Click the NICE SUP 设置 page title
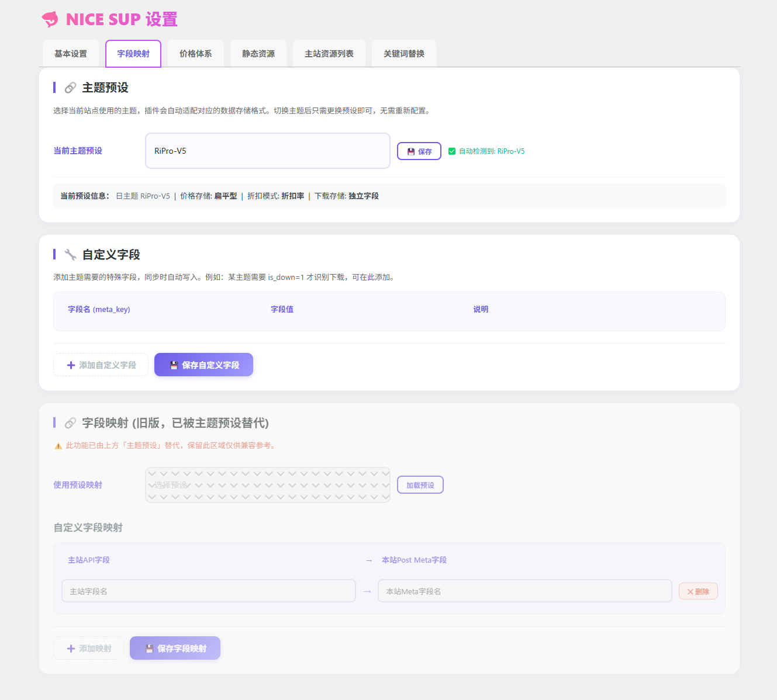The height and width of the screenshot is (700, 777). 122,19
